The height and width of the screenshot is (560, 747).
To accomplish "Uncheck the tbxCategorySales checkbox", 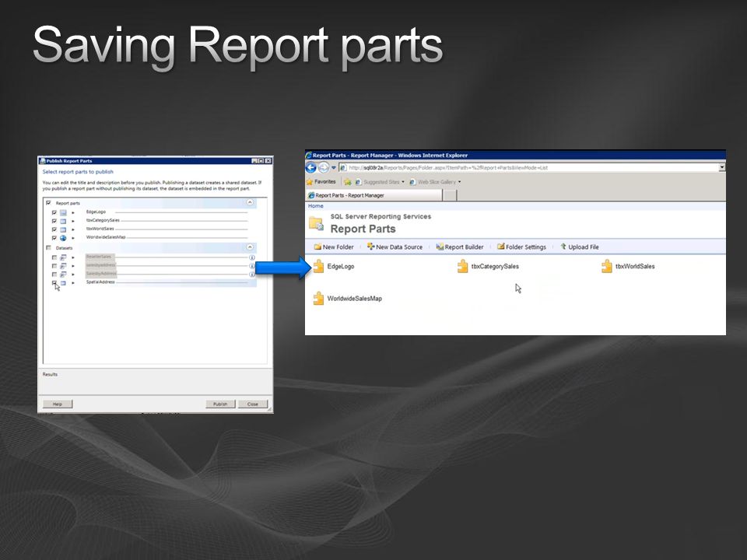I will [x=54, y=221].
